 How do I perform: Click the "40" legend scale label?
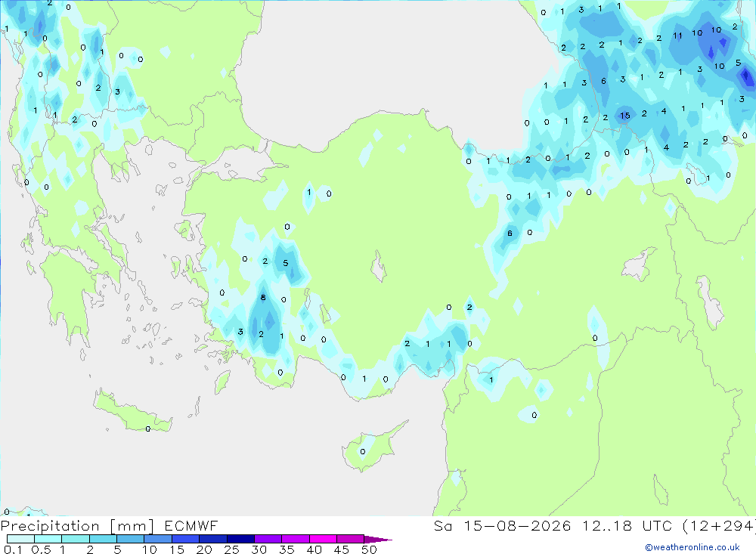point(314,549)
